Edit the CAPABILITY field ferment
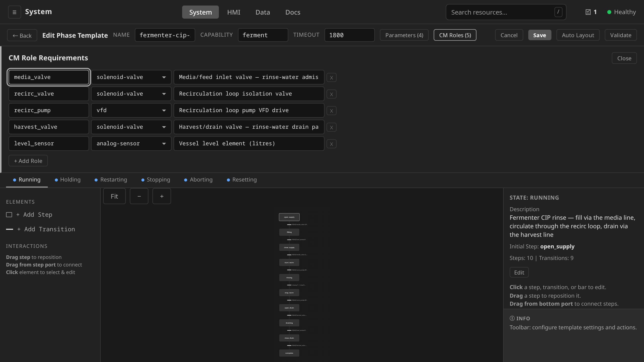The image size is (644, 362). click(x=263, y=35)
